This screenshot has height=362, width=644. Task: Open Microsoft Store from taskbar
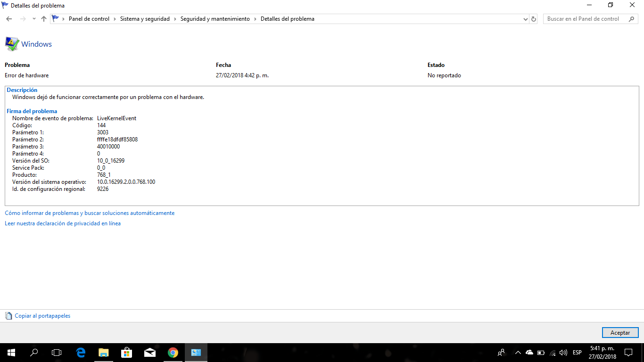coord(126,353)
